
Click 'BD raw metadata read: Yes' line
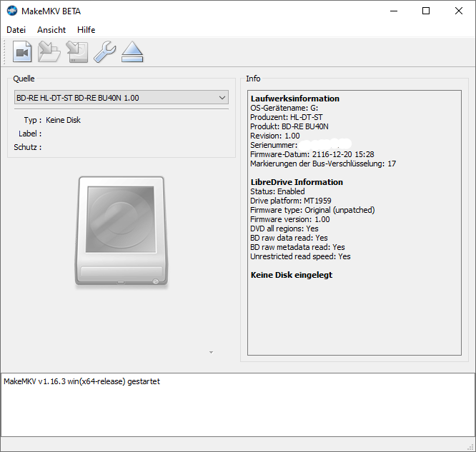[x=297, y=247]
